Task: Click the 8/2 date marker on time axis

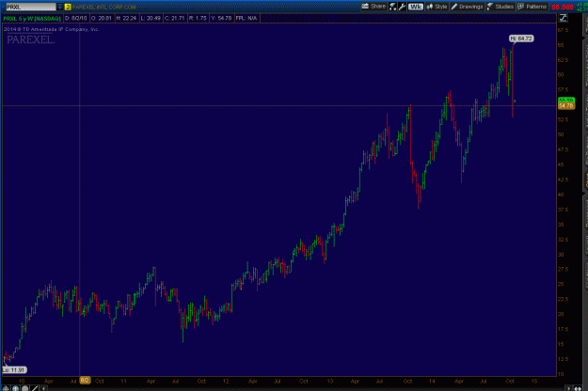Action: [x=85, y=381]
